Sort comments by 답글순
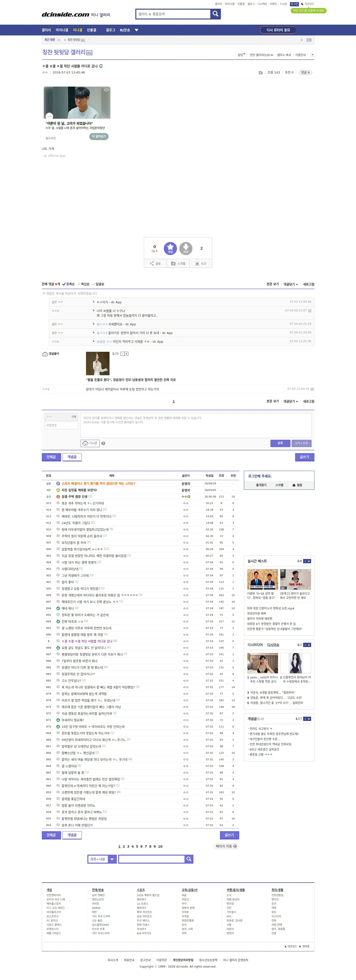Screen dimensions: 356x980 pos(98,284)
